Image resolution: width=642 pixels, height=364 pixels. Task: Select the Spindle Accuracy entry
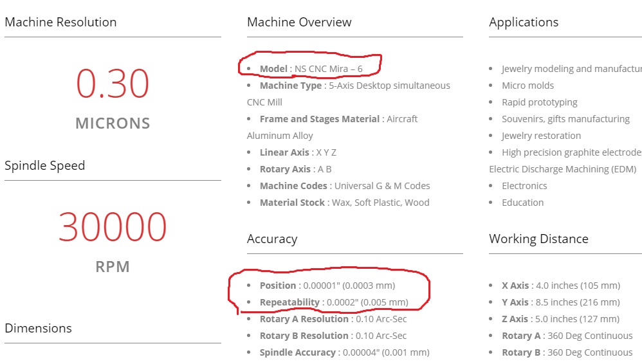tap(344, 352)
